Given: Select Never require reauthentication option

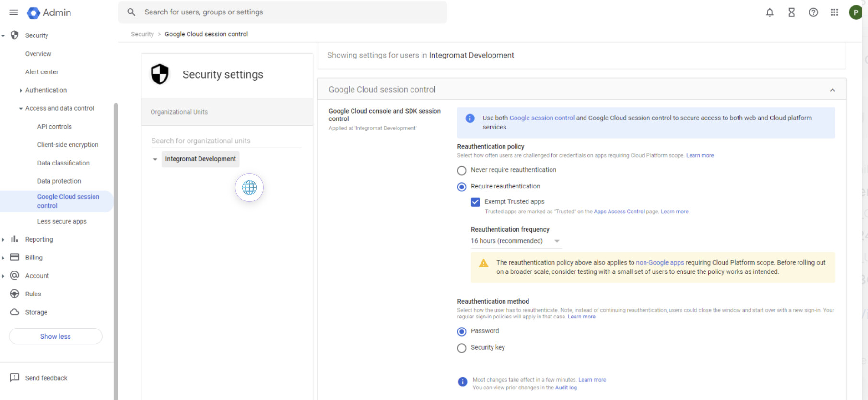Looking at the screenshot, I should click(x=462, y=170).
